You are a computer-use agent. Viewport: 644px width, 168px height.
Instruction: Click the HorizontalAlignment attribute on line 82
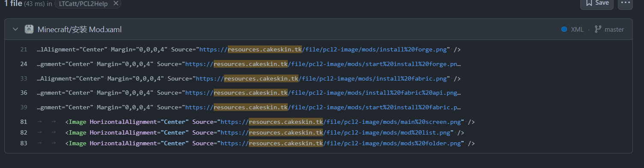tap(125, 133)
